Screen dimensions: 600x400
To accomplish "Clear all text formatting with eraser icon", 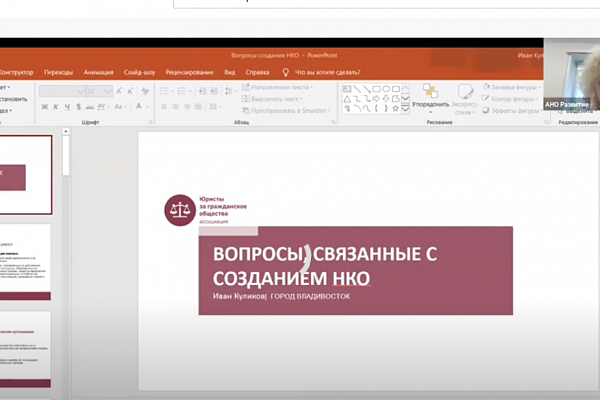I will pyautogui.click(x=145, y=91).
